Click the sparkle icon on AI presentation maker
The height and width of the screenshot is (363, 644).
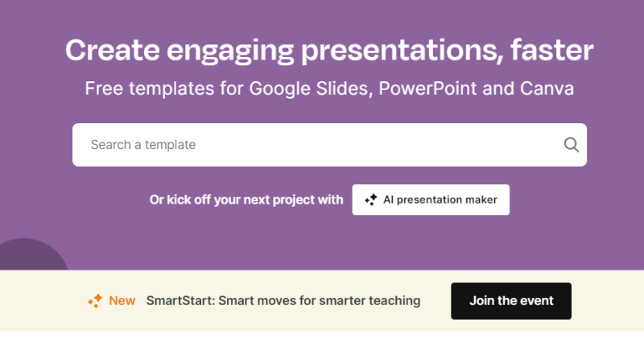coord(371,200)
